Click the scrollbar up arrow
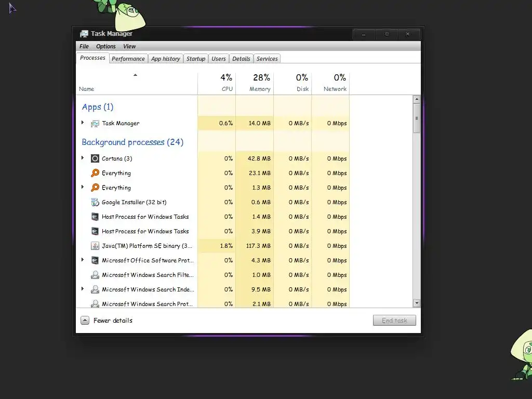 (x=417, y=99)
